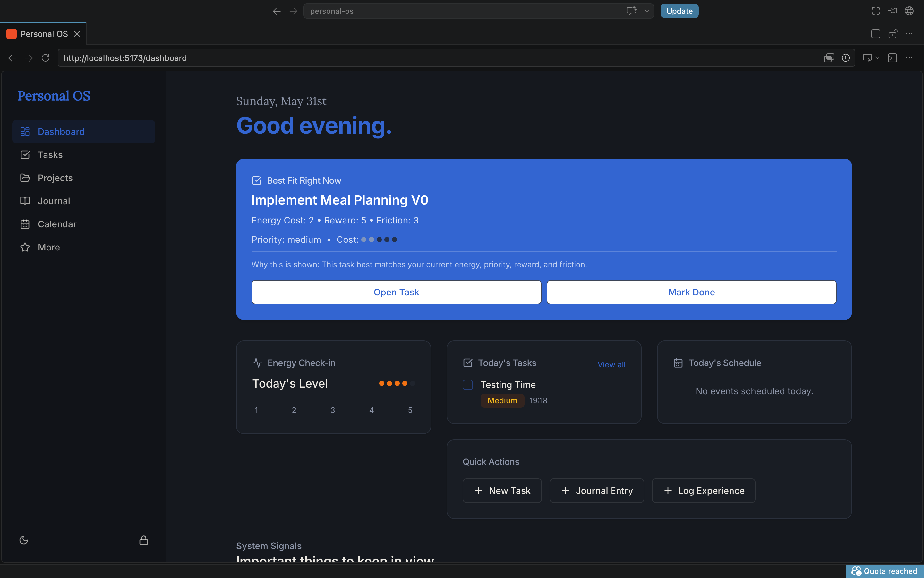Click the Cost dots indicator

pos(379,240)
